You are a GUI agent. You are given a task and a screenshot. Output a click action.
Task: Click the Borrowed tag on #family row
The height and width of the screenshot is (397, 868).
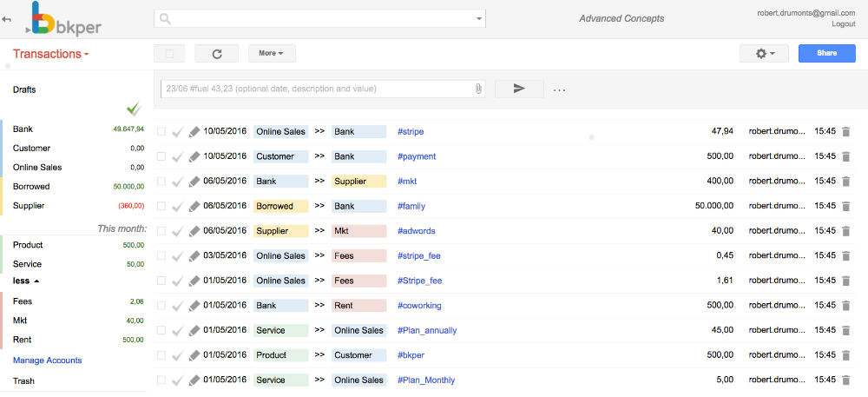click(281, 206)
